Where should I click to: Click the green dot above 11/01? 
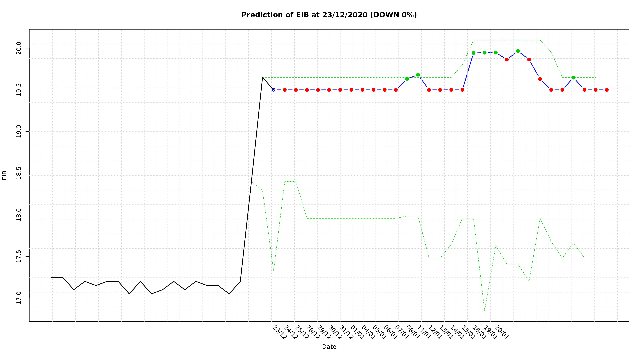(418, 75)
